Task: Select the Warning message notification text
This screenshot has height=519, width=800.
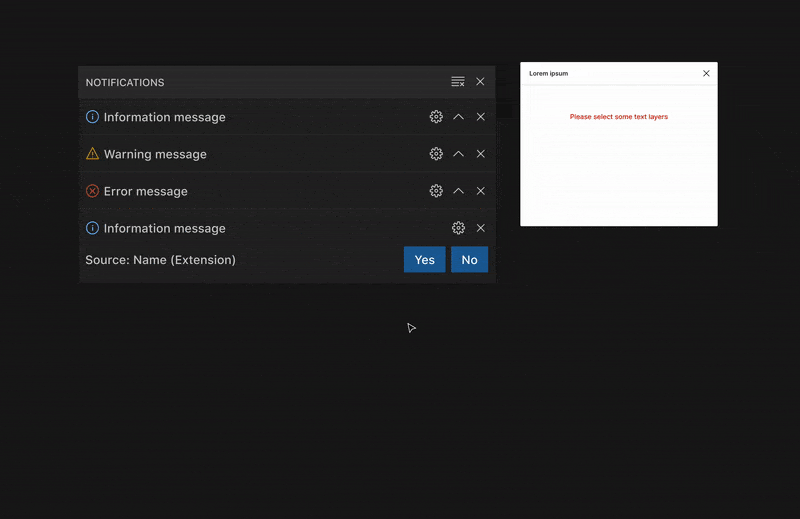Action: [x=155, y=154]
